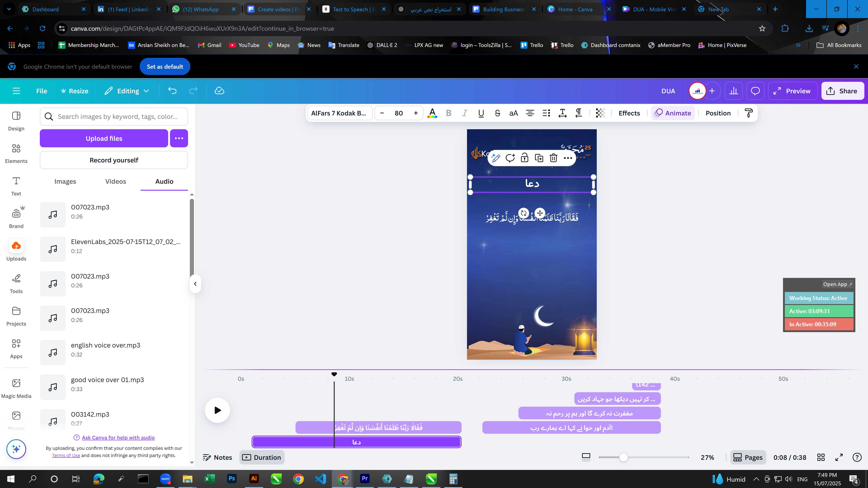Image resolution: width=868 pixels, height=488 pixels.
Task: Click font size field showing 80
Action: point(399,113)
